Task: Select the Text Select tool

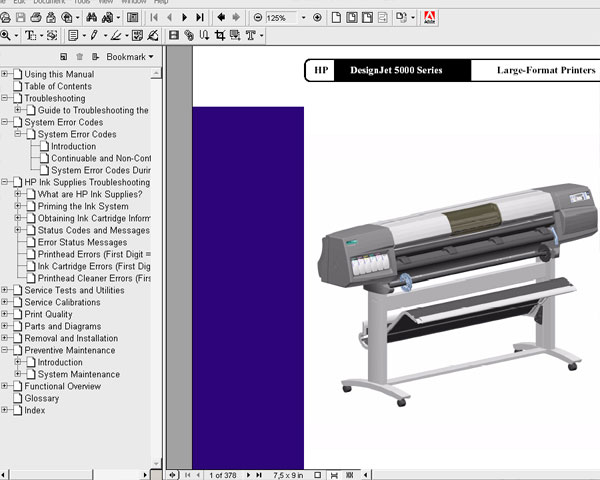Action: pos(31,36)
